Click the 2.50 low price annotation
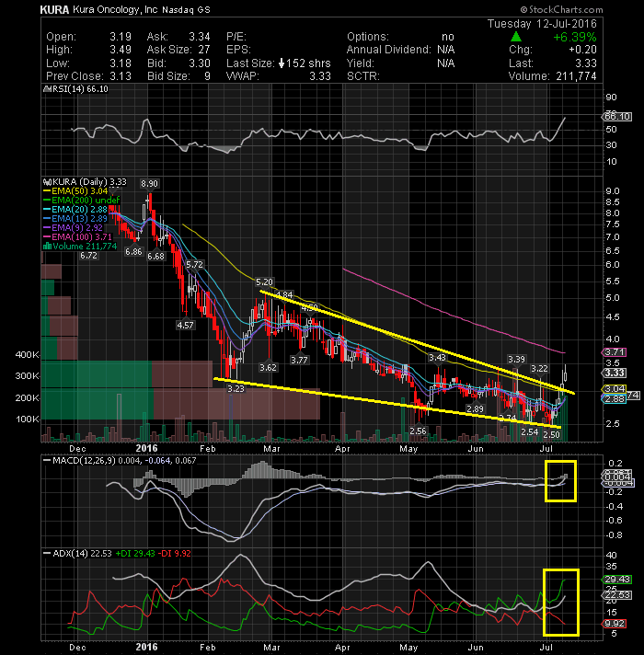The image size is (644, 655). tap(551, 434)
